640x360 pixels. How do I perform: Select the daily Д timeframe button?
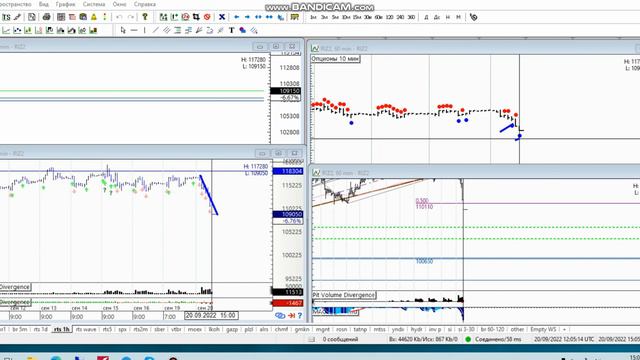point(426,17)
